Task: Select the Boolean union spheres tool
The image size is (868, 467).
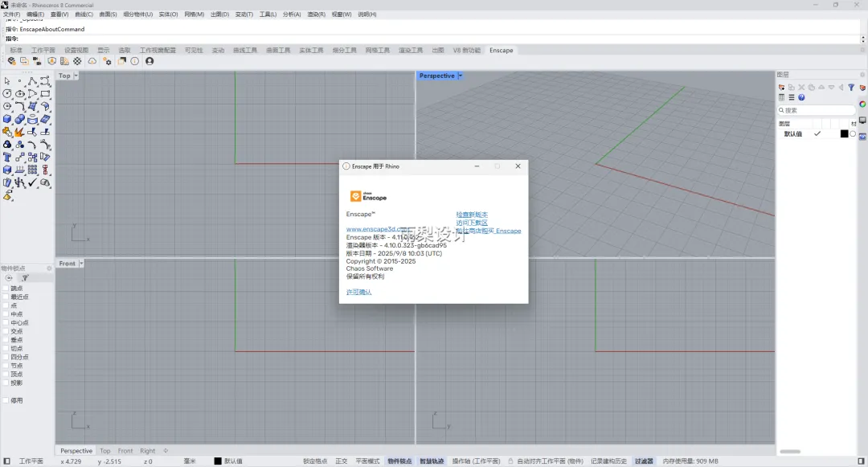Action: pyautogui.click(x=20, y=119)
